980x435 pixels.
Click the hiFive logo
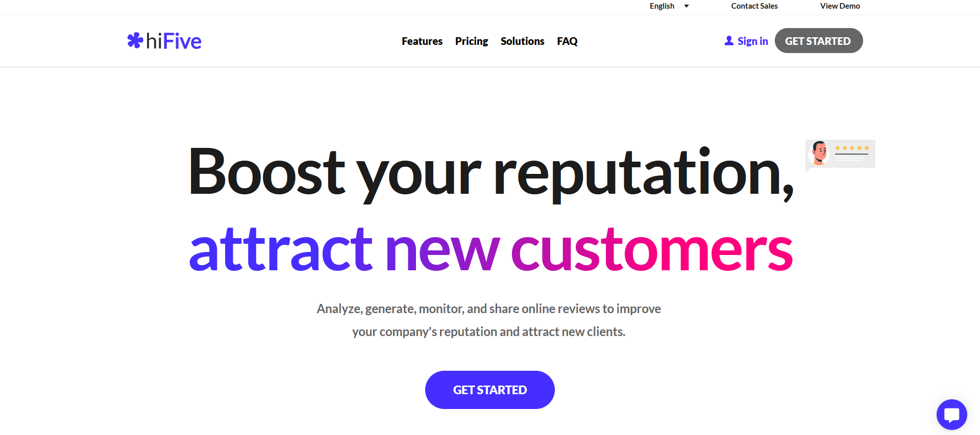[x=164, y=40]
